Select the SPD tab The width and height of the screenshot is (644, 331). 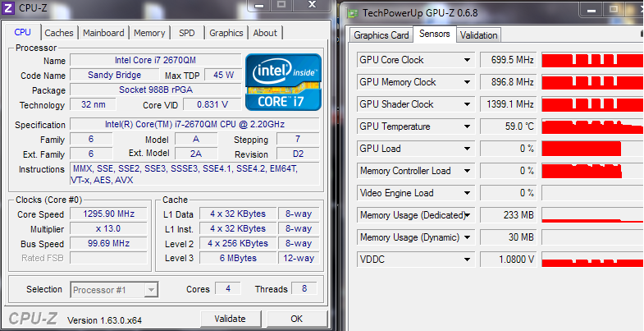pyautogui.click(x=187, y=33)
